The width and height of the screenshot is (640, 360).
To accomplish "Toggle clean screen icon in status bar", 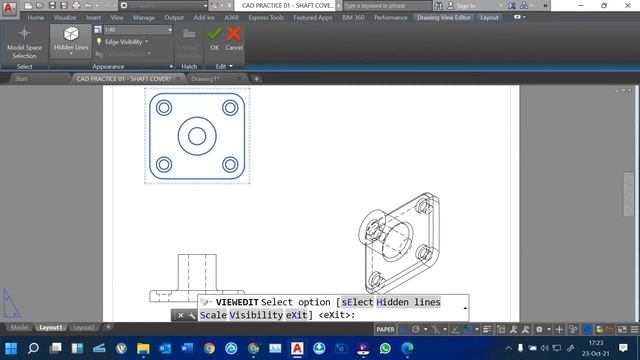I will click(x=622, y=329).
